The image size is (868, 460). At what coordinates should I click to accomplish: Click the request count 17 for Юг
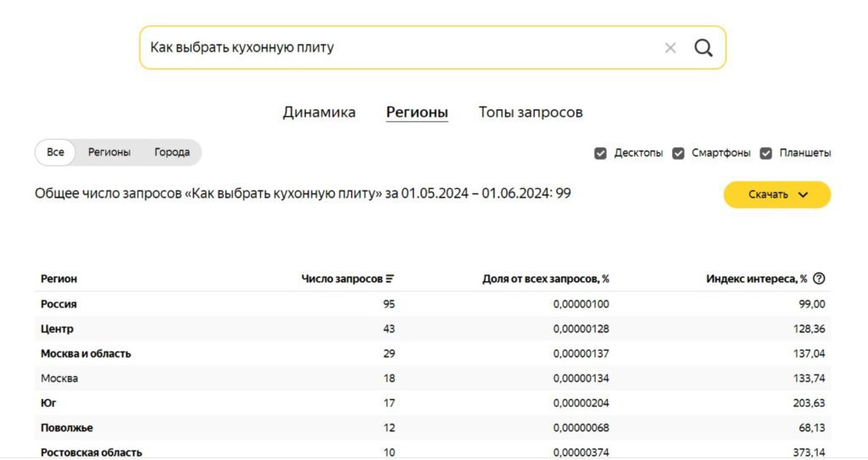point(388,403)
